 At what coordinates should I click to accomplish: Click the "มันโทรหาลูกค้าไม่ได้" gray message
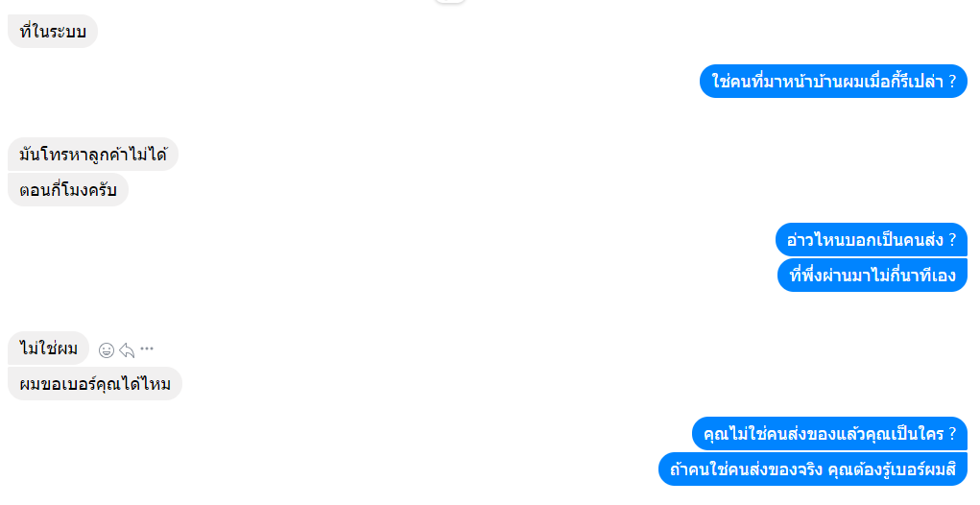tap(92, 155)
